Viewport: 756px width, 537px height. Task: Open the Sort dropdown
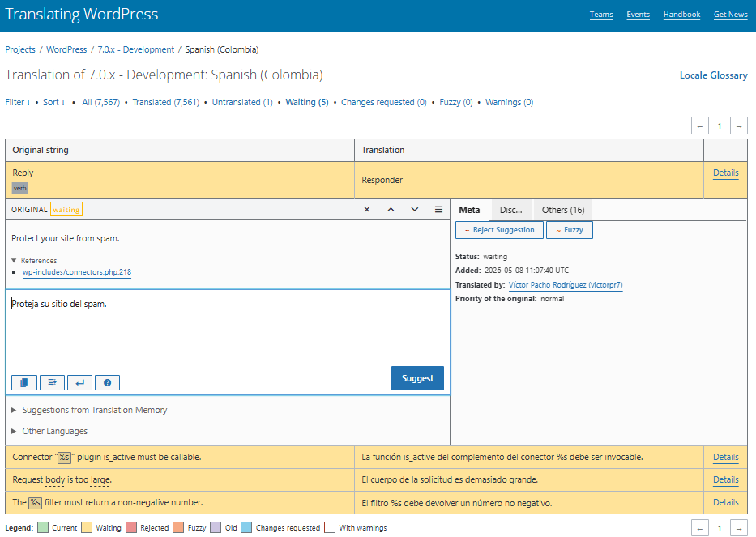tap(54, 102)
